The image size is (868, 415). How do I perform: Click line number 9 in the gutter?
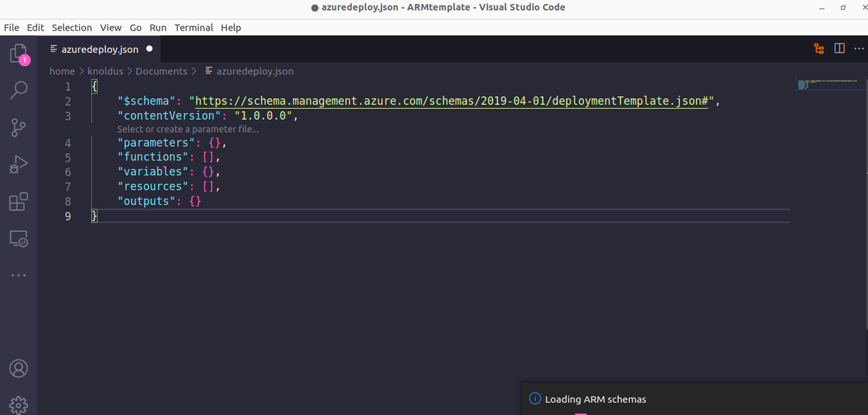tap(68, 216)
